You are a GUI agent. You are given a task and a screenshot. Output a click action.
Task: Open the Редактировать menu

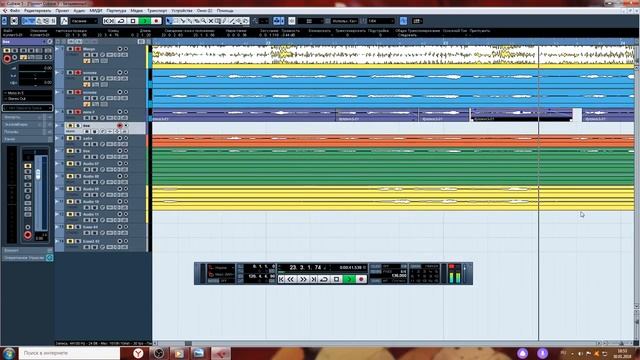pyautogui.click(x=38, y=11)
